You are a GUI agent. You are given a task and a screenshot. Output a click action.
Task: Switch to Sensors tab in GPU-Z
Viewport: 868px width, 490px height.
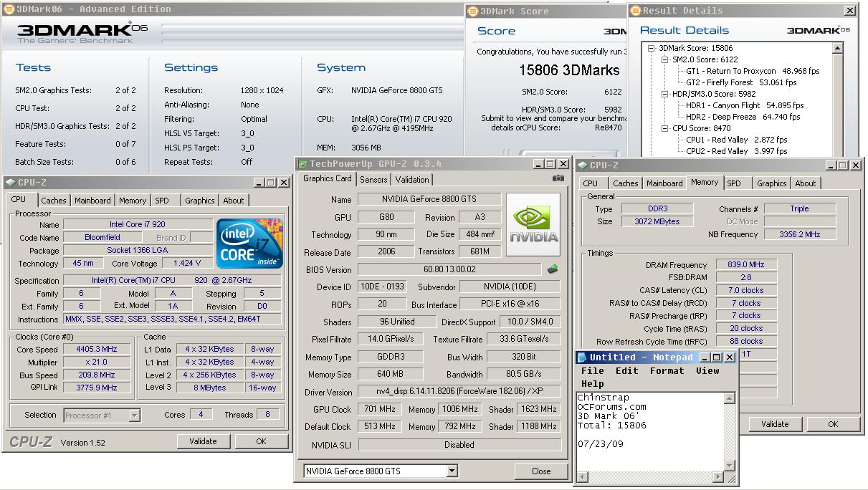[x=373, y=180]
